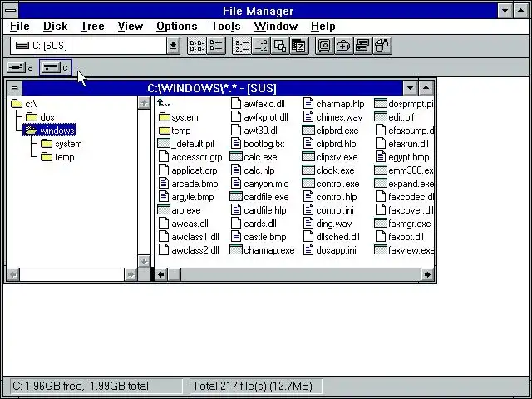Select canyon.mid file icon
This screenshot has height=399, width=532.
click(236, 184)
